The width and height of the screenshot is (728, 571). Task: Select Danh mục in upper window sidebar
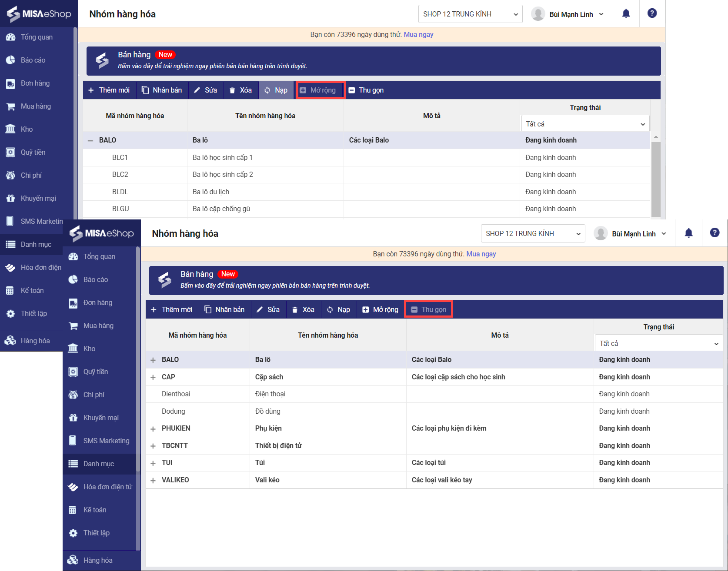31,244
